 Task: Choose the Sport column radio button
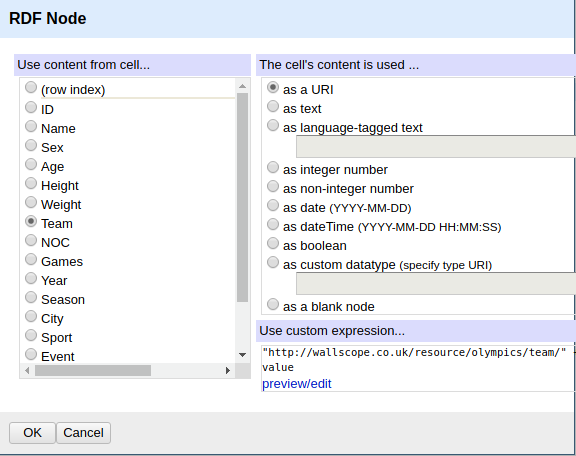click(31, 335)
